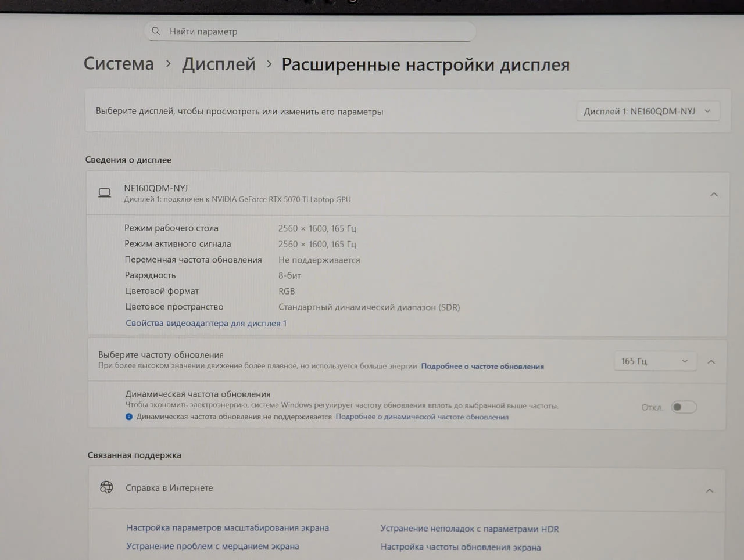Click the Связанная поддержка heading
This screenshot has height=560, width=744.
pyautogui.click(x=134, y=455)
